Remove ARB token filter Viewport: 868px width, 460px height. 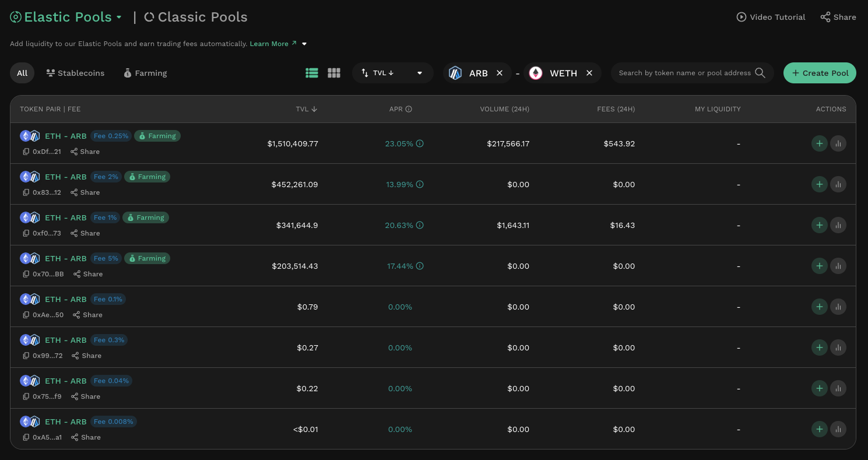(x=500, y=73)
